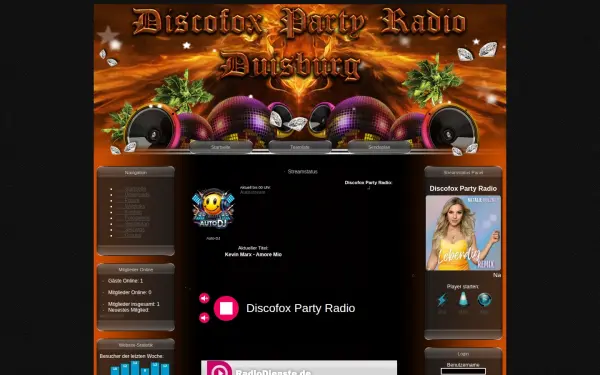The image size is (600, 375).
Task: Open Downloads in Navigation list
Action: pyautogui.click(x=137, y=195)
